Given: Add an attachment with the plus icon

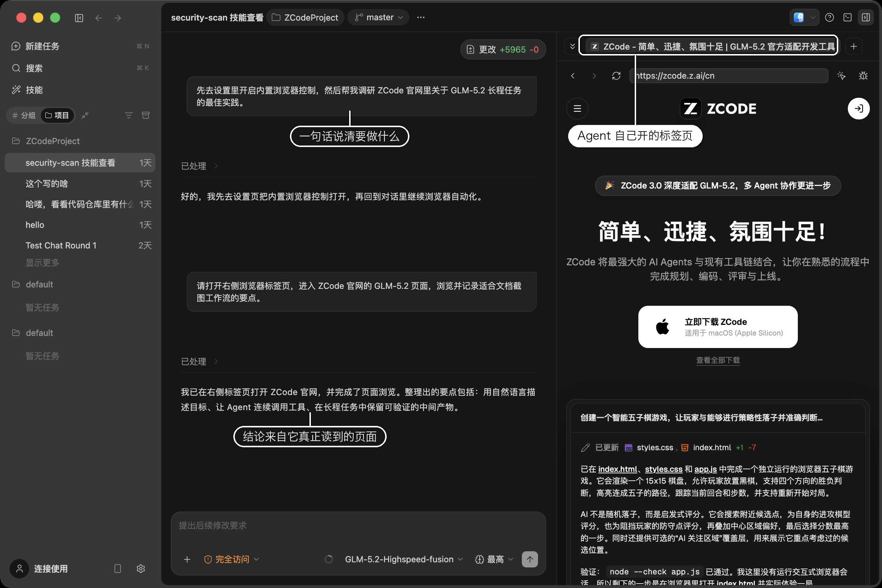Looking at the screenshot, I should point(187,559).
